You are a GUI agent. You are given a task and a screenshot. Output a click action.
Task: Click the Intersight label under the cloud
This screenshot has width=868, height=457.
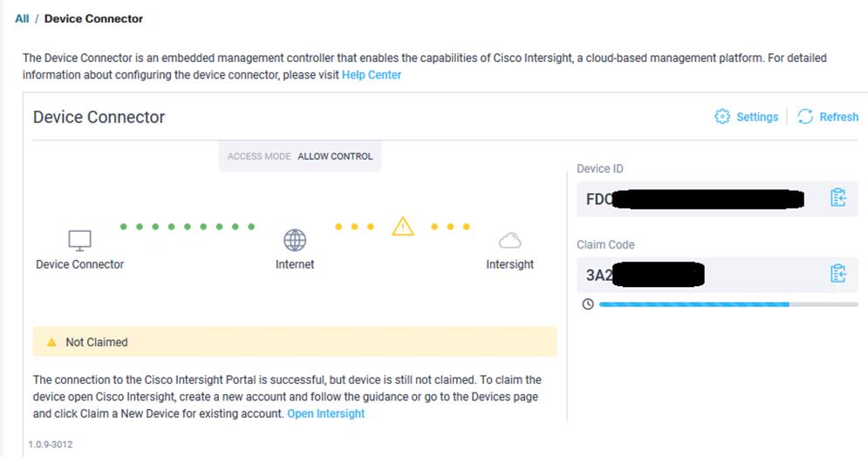509,264
